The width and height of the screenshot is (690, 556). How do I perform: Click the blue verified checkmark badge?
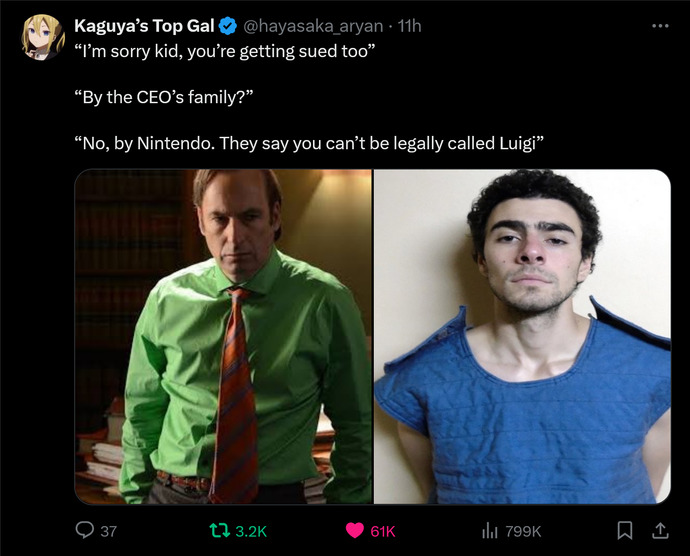(x=228, y=26)
